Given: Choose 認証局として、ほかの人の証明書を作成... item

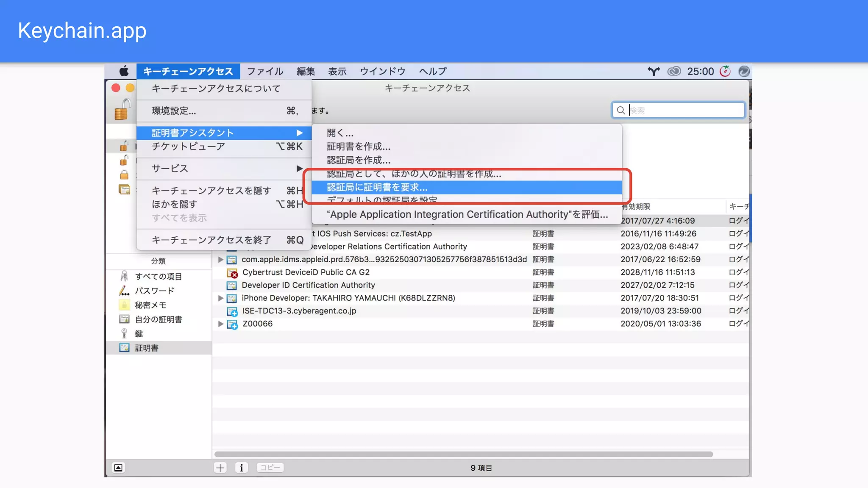Looking at the screenshot, I should click(x=467, y=174).
